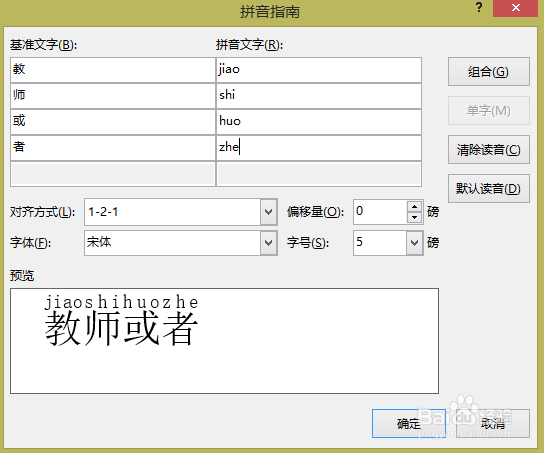Click the 教师或者 preview text
This screenshot has height=453, width=544.
click(x=121, y=328)
